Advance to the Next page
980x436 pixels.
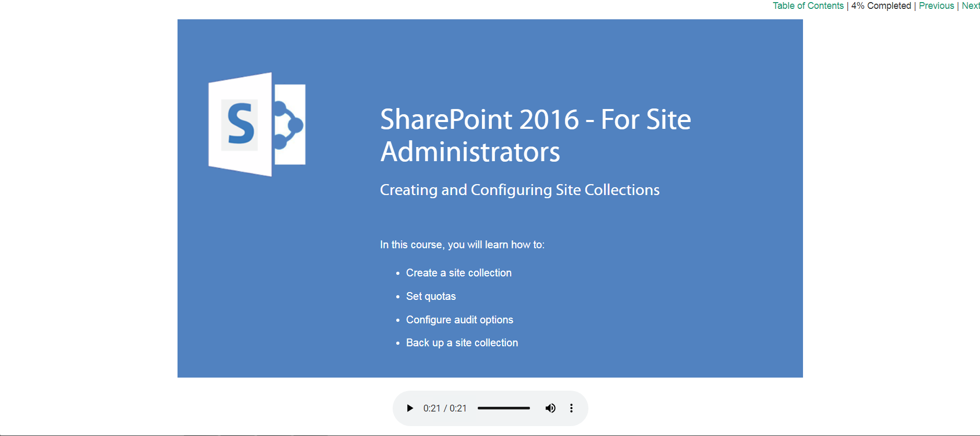tap(970, 6)
